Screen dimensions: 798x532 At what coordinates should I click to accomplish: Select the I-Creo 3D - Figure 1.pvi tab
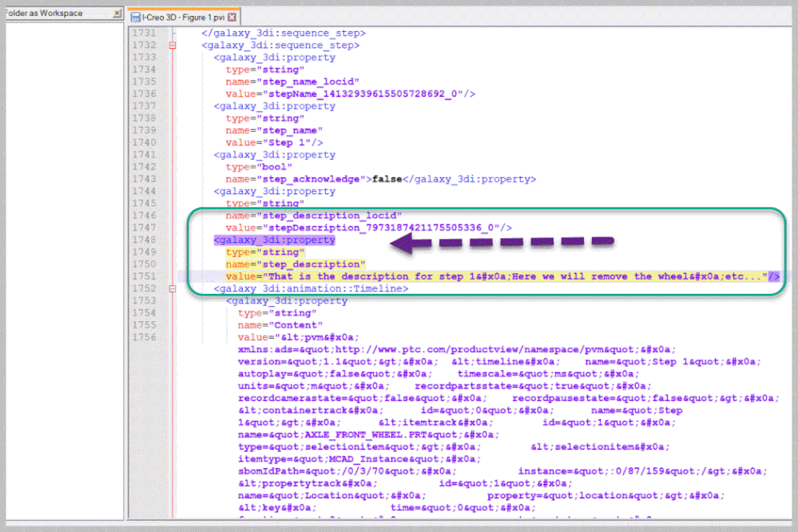183,17
